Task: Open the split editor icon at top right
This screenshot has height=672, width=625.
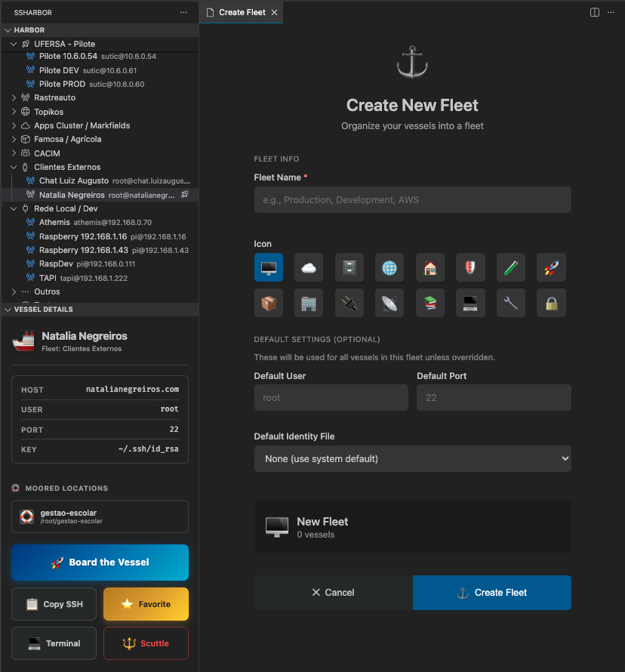Action: (x=595, y=12)
